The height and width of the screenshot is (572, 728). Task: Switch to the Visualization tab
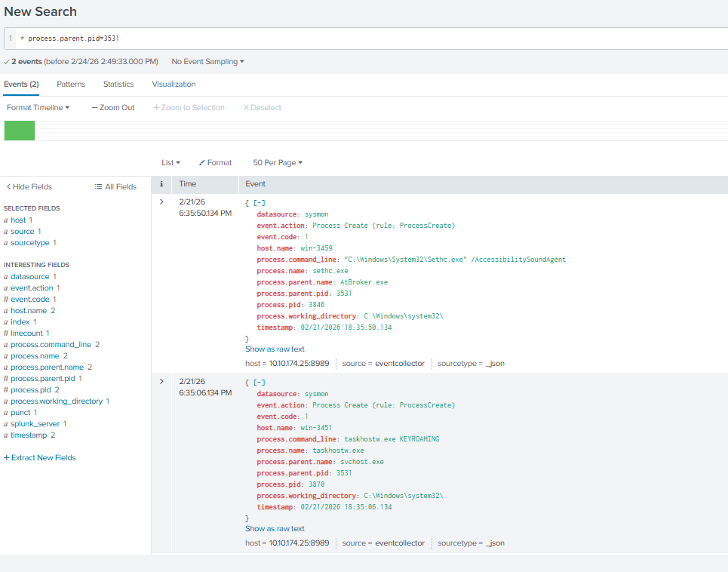click(x=174, y=84)
